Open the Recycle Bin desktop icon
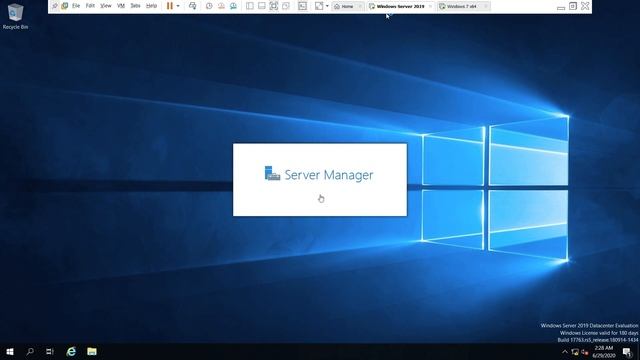Screen dimensions: 640x360 coord(15,16)
